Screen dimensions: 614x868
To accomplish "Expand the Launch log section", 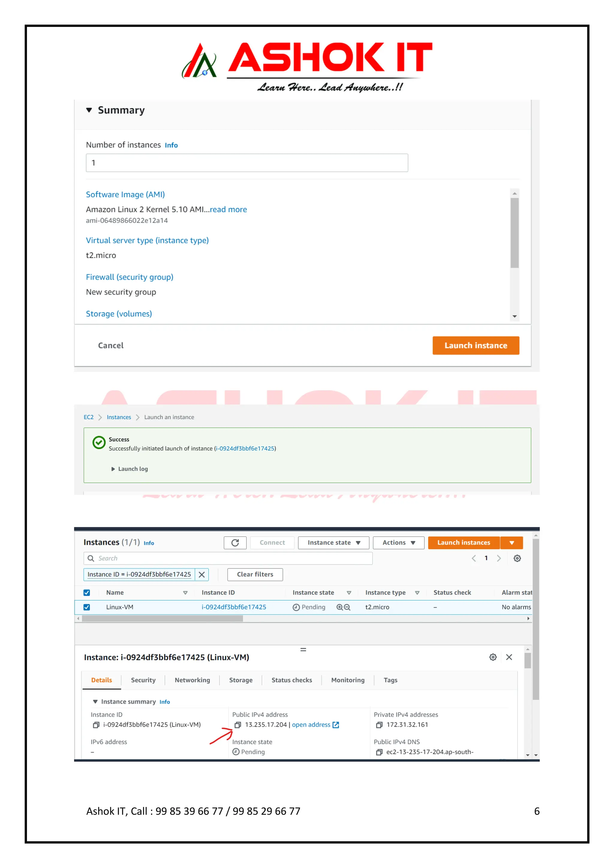I will point(129,469).
